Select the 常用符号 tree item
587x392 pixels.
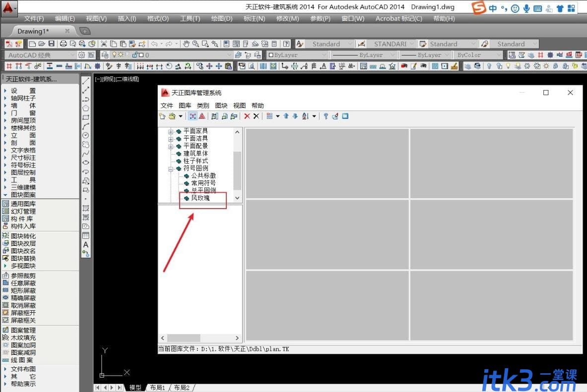[203, 183]
